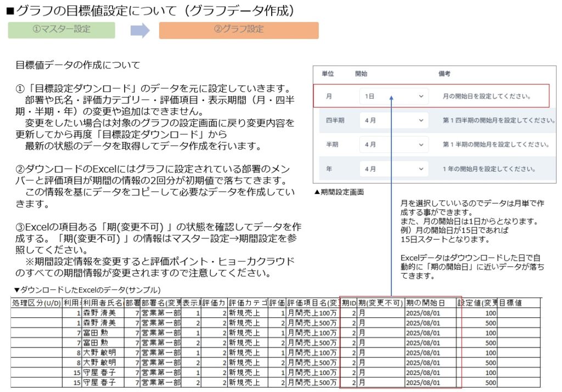The width and height of the screenshot is (562, 392).
Task: Click the 期(変更不可) column header
Action: point(381,303)
